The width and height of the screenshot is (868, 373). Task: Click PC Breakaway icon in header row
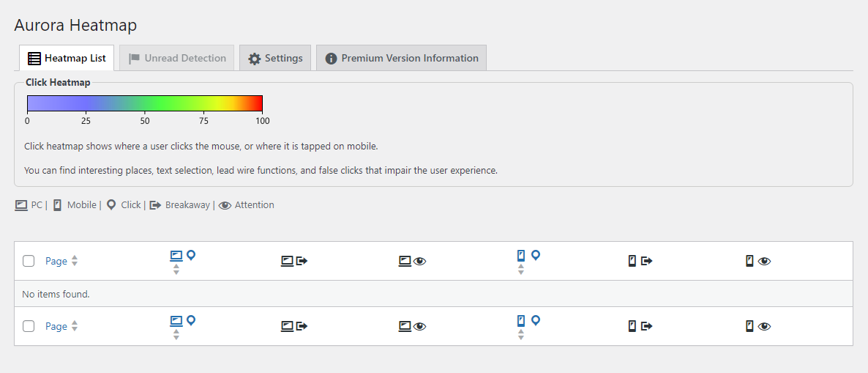click(294, 261)
